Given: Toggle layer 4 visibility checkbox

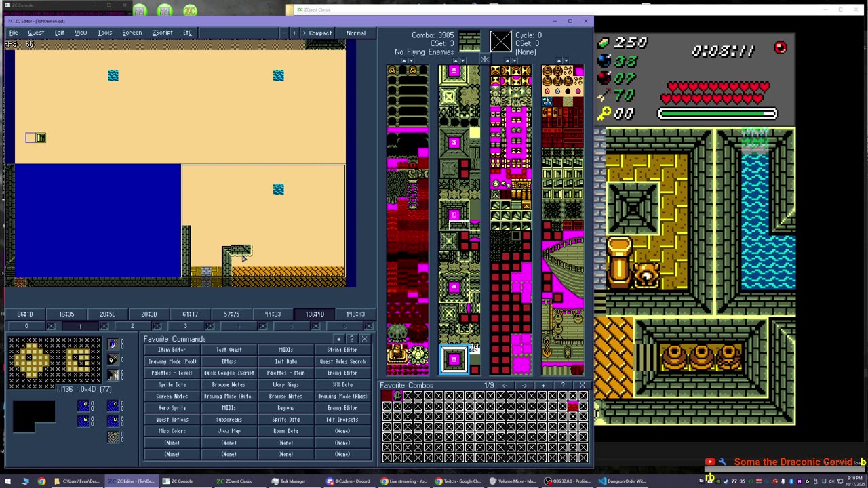Looking at the screenshot, I should coord(262,326).
